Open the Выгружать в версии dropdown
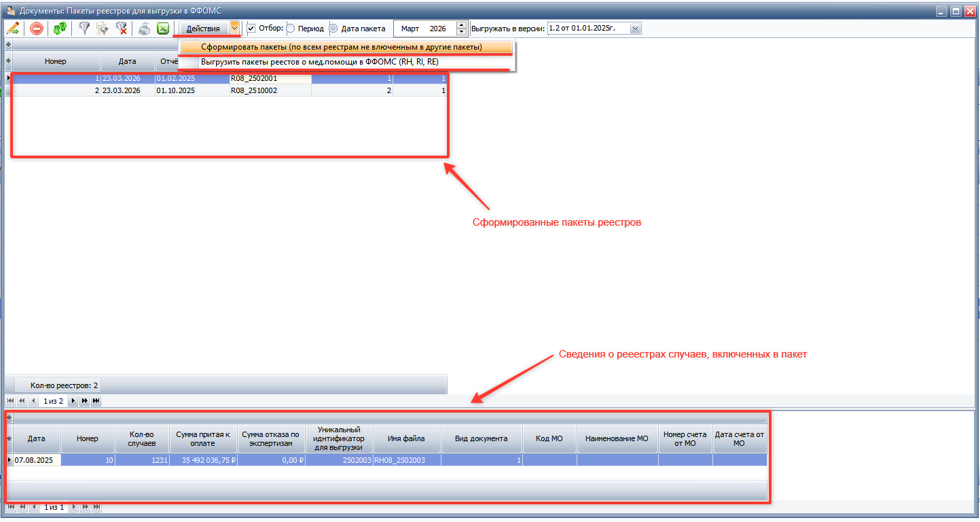 point(635,29)
